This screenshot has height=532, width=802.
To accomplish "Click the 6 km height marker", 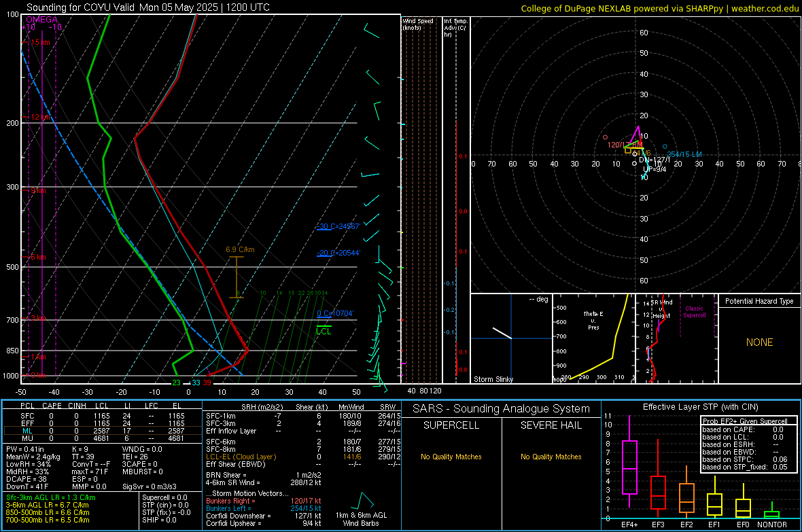I will (38, 257).
